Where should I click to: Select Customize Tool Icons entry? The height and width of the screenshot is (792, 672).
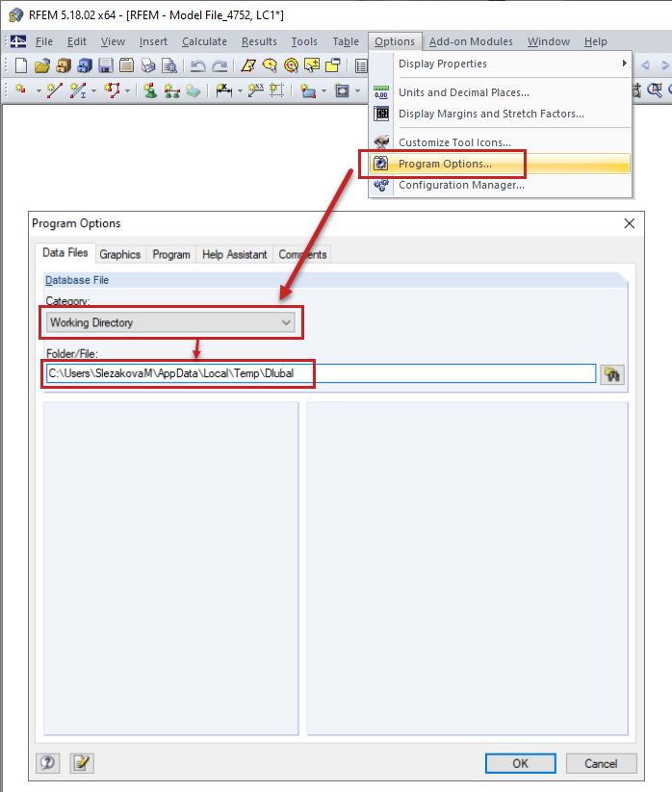coord(501,142)
